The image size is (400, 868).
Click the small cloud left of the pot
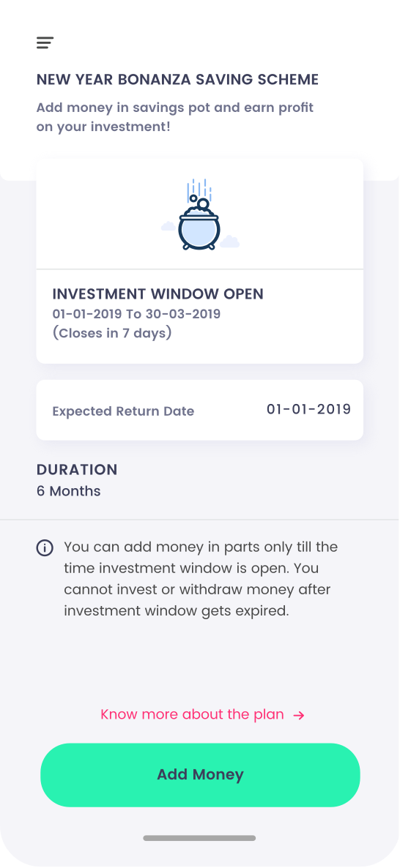pyautogui.click(x=168, y=226)
